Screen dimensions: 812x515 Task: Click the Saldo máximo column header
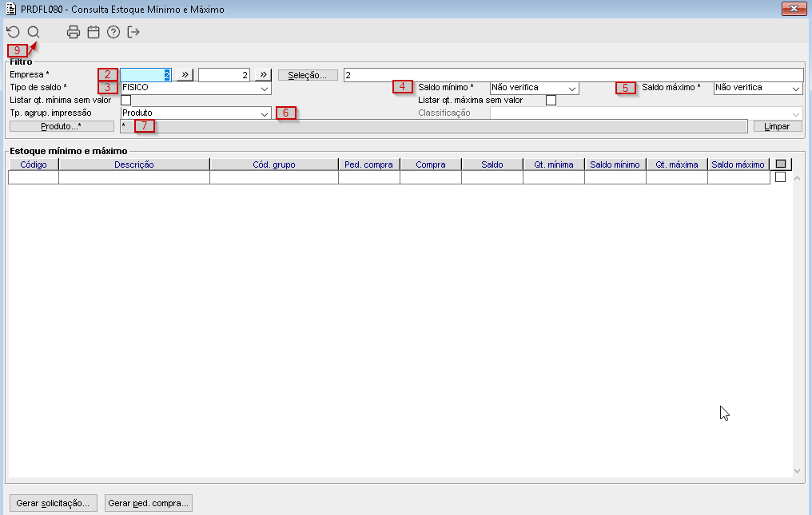click(738, 164)
